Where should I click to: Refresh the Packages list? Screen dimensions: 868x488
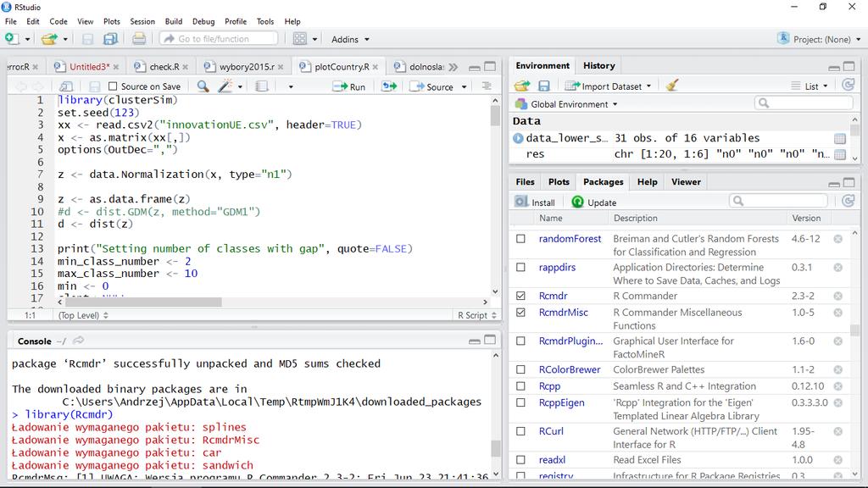coord(848,200)
